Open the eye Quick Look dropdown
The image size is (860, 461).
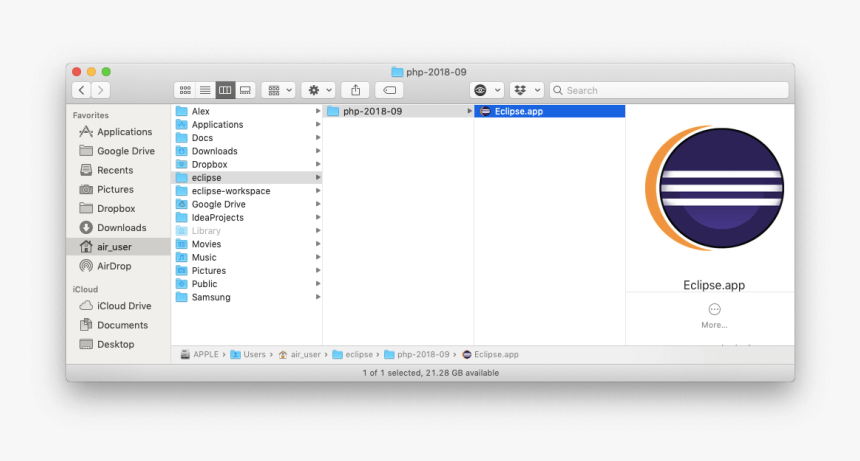click(486, 90)
